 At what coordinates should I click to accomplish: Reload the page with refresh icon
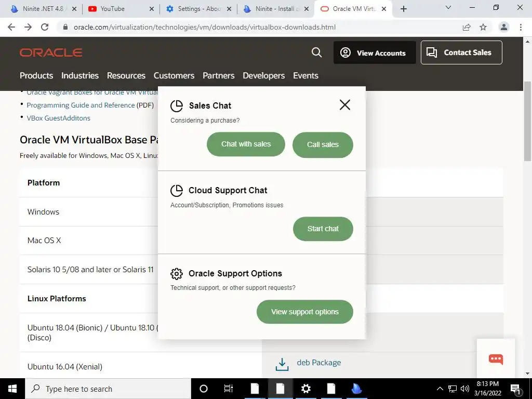pos(45,27)
